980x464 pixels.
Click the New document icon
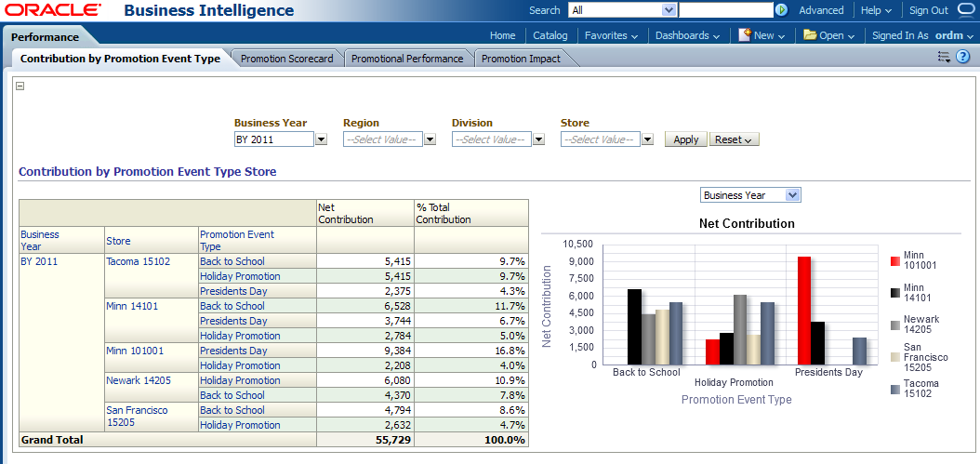(x=745, y=35)
